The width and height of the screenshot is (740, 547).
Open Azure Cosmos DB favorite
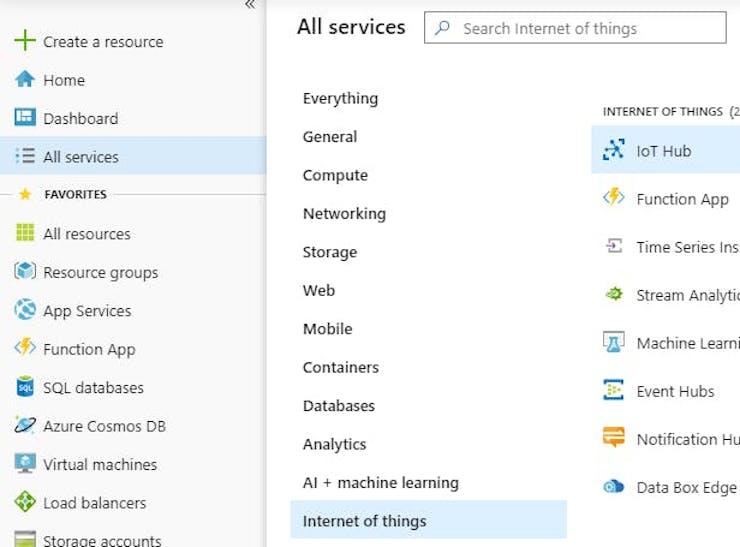click(104, 426)
